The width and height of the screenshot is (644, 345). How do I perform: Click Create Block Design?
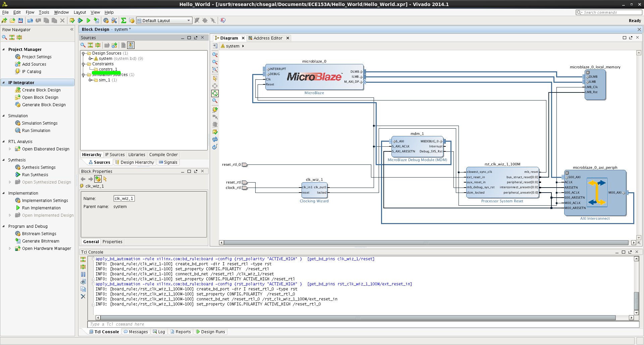click(41, 90)
